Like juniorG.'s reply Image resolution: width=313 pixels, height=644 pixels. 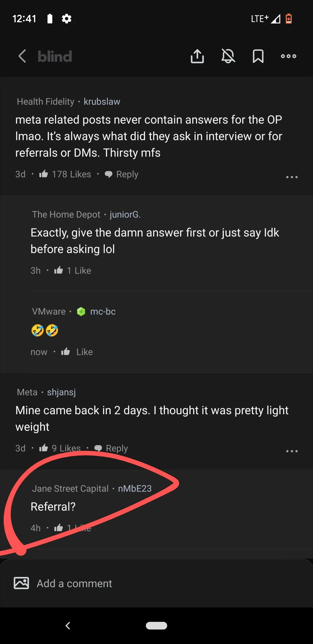point(59,270)
